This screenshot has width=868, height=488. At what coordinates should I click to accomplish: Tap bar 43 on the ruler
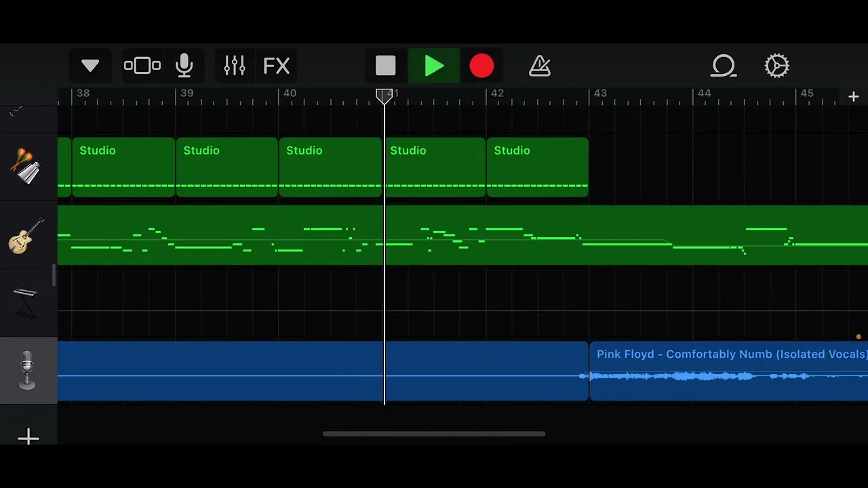(601, 94)
